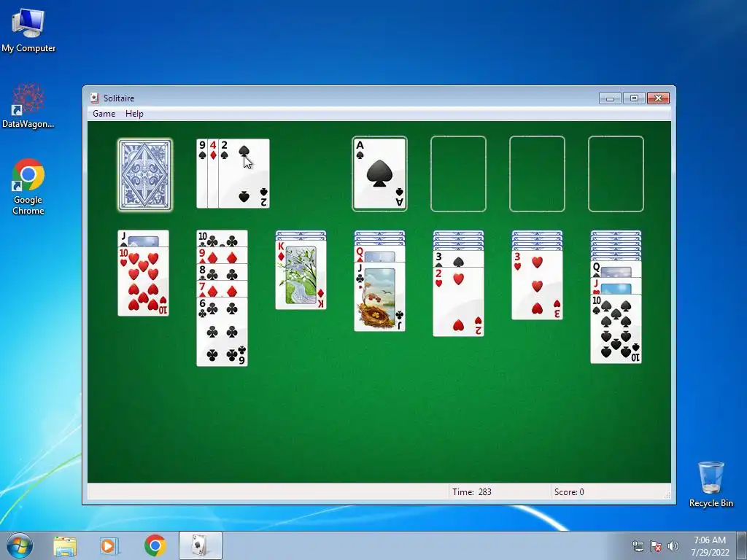Select the jack of hearts in last column
747x560 pixels.
pyautogui.click(x=616, y=286)
